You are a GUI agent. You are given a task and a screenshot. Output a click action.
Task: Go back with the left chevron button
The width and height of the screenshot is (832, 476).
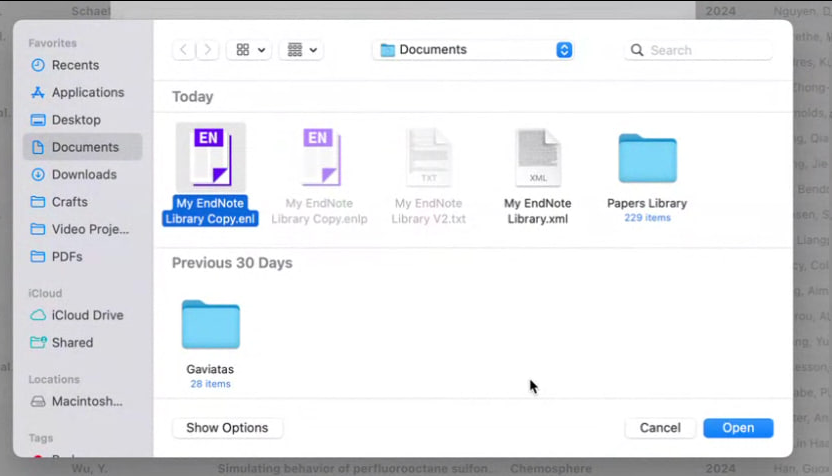pyautogui.click(x=184, y=50)
